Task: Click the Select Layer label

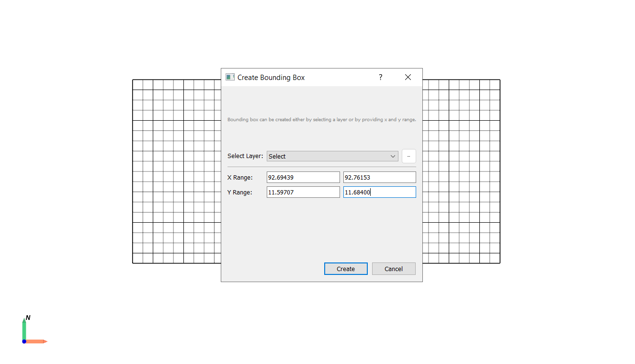Action: (x=245, y=156)
